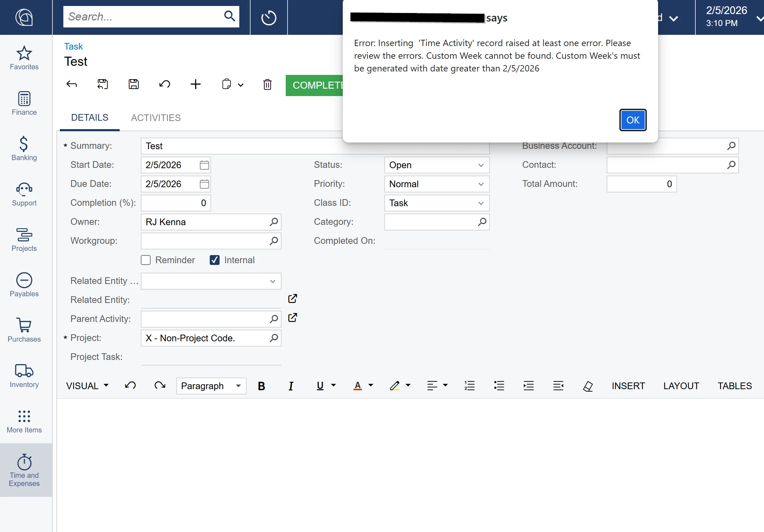Expand the Paragraph style dropdown
This screenshot has height=532, width=764.
pos(238,386)
